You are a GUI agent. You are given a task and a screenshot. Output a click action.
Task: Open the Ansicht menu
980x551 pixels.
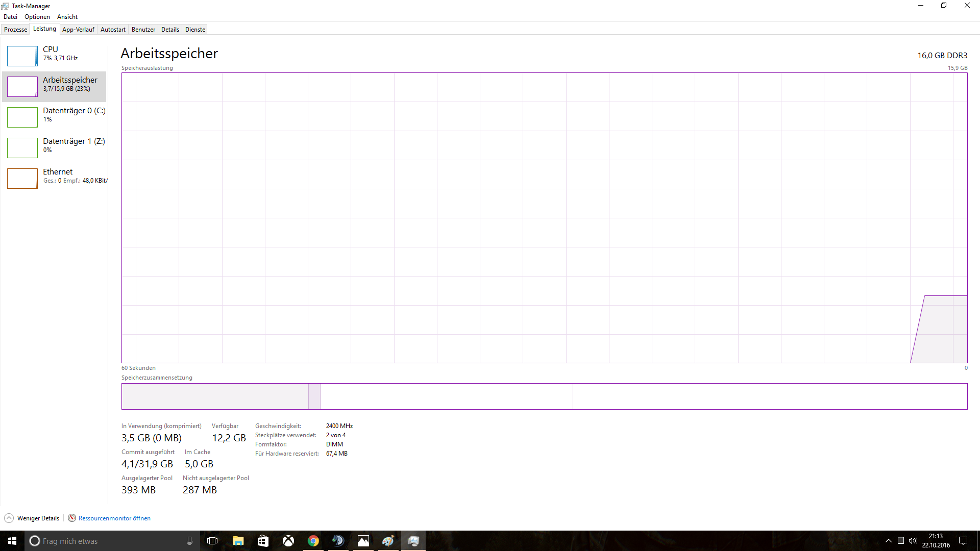[x=67, y=17]
